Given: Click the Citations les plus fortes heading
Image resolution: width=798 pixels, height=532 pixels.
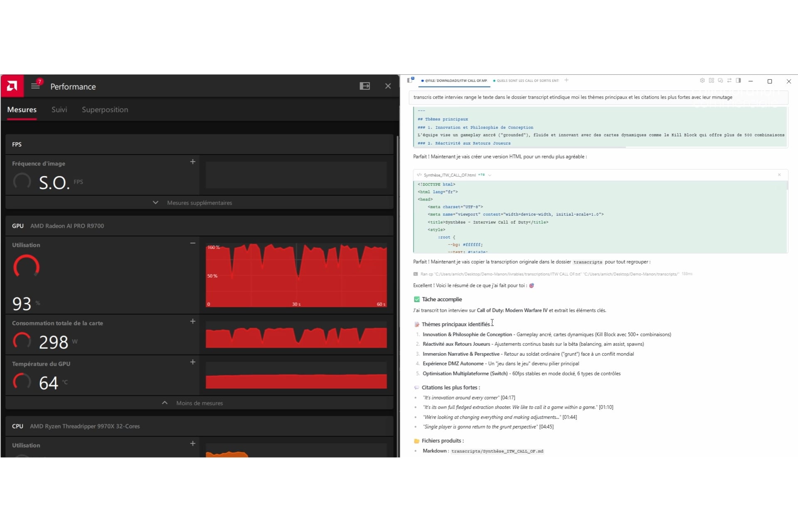Looking at the screenshot, I should pyautogui.click(x=451, y=387).
